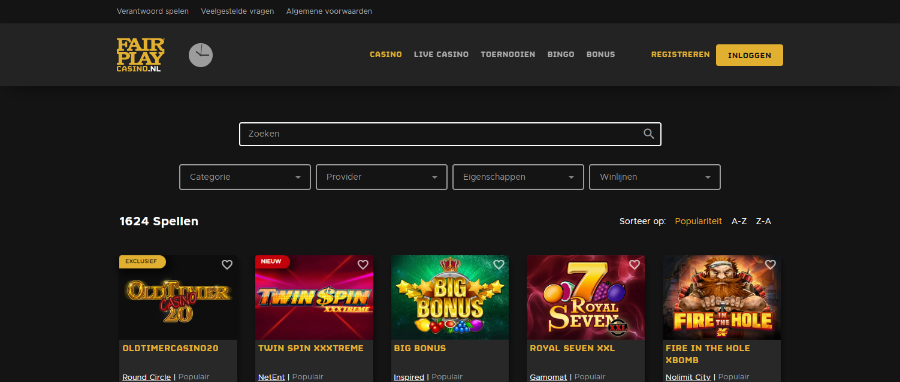Sort games by Populariteit
The image size is (900, 382).
click(699, 221)
